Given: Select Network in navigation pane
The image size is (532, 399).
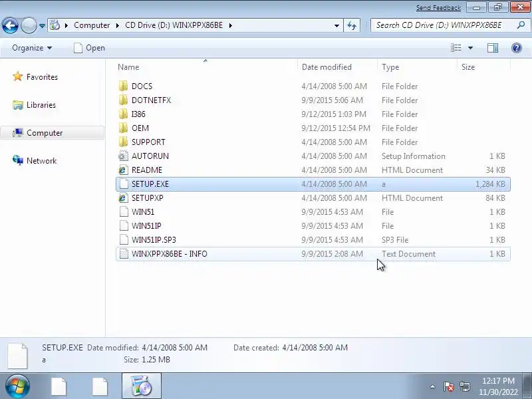Looking at the screenshot, I should pyautogui.click(x=35, y=160).
